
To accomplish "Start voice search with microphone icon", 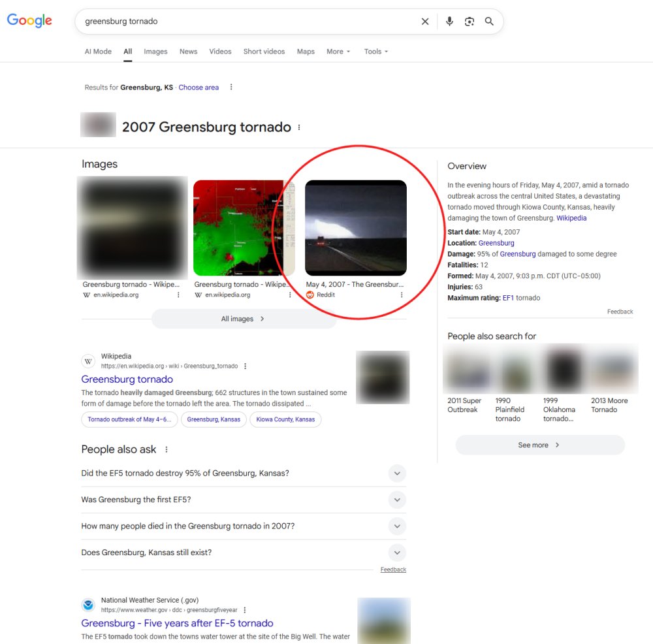I will pyautogui.click(x=449, y=22).
